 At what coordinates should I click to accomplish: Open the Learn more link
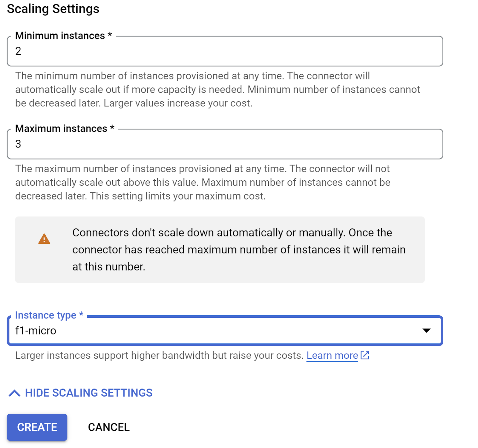click(x=332, y=355)
